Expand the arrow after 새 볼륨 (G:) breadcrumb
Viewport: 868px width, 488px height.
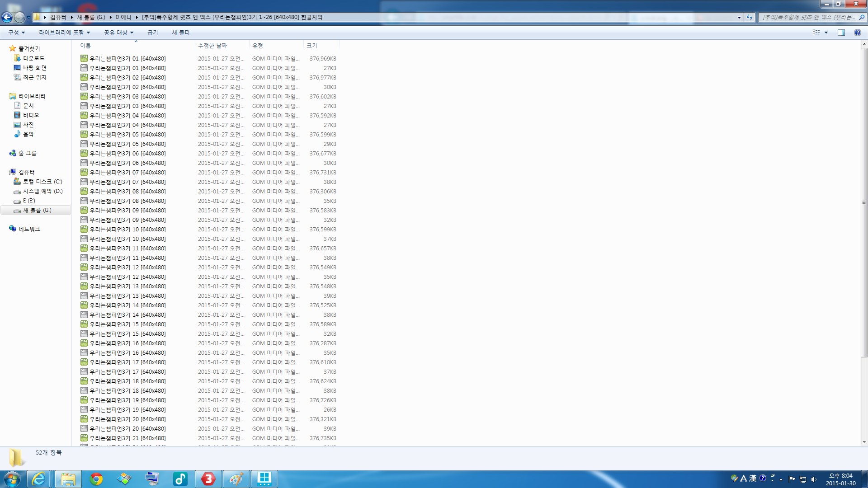coord(110,17)
